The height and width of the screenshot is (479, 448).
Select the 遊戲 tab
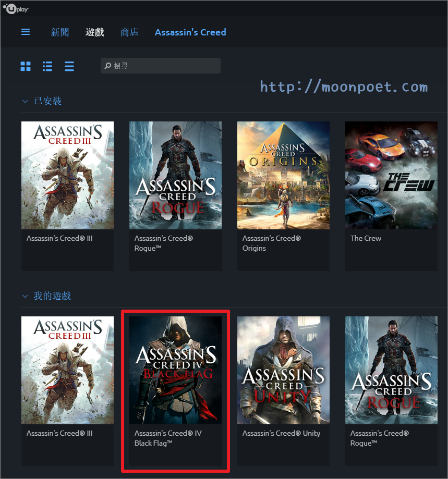click(94, 32)
